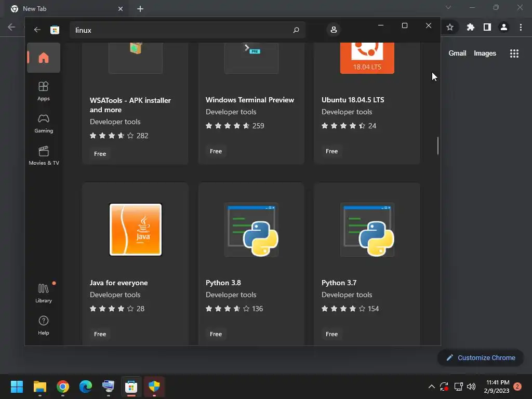Click the star rating of Java for everyone (28)
532x399 pixels.
pyautogui.click(x=117, y=309)
